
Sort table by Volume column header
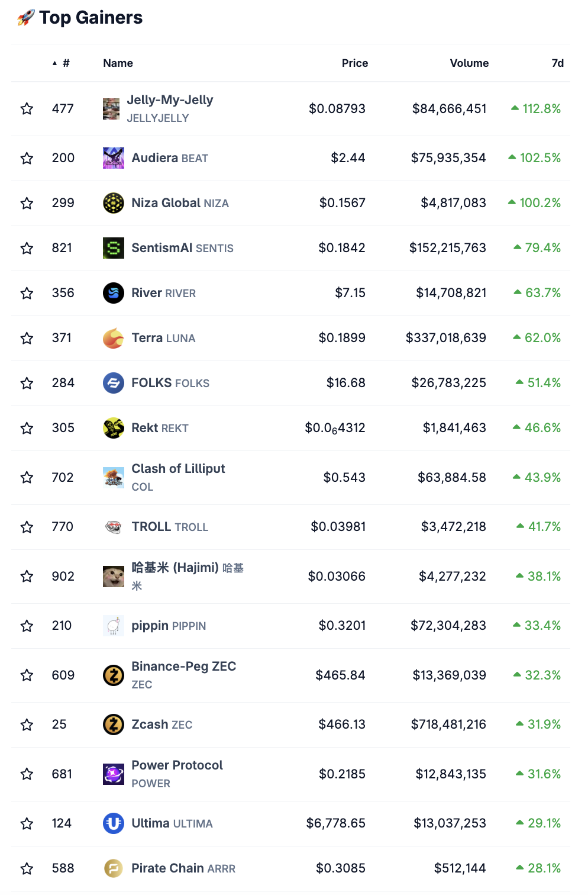(469, 63)
